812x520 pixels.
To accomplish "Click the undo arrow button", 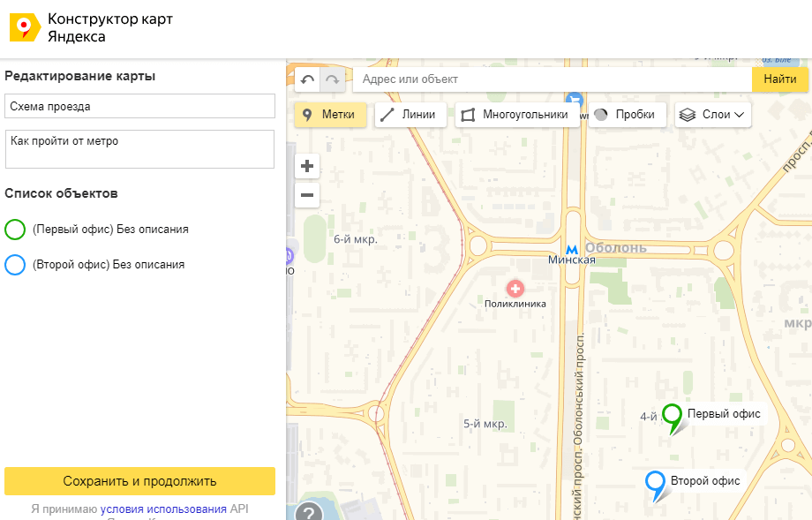I will pos(307,79).
